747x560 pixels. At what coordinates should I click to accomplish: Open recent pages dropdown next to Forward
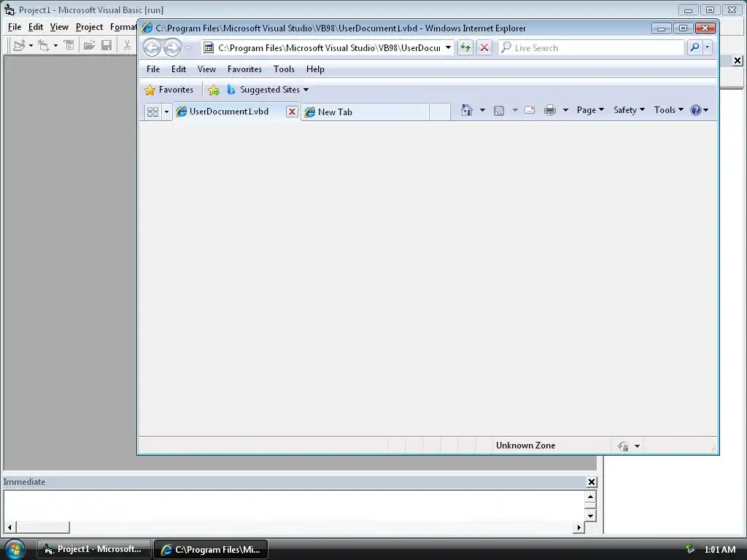(x=189, y=48)
